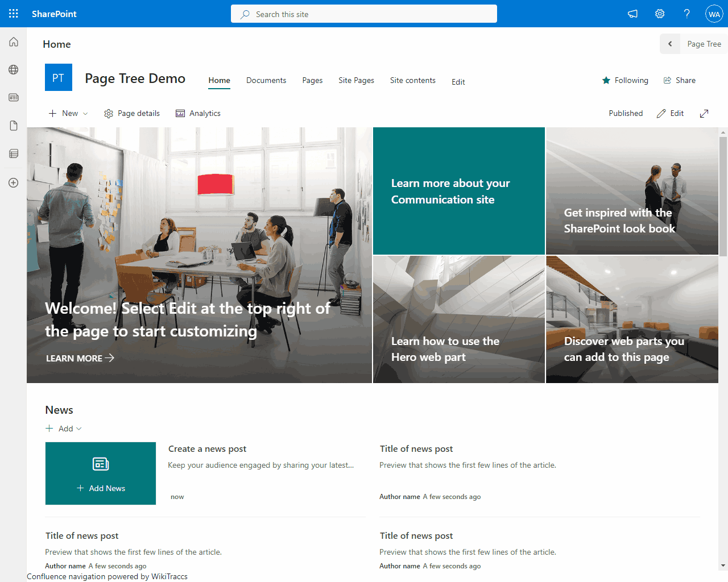Click the PT site logo tile
The width and height of the screenshot is (728, 582).
[x=59, y=77]
